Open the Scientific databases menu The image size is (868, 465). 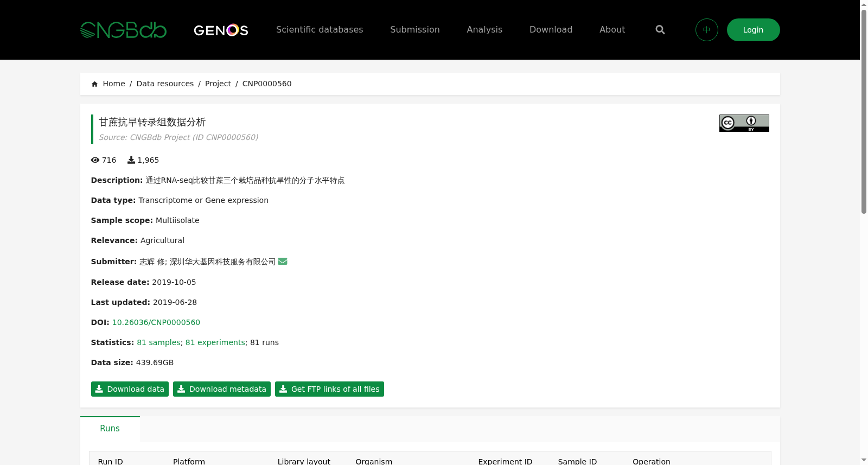pos(320,30)
